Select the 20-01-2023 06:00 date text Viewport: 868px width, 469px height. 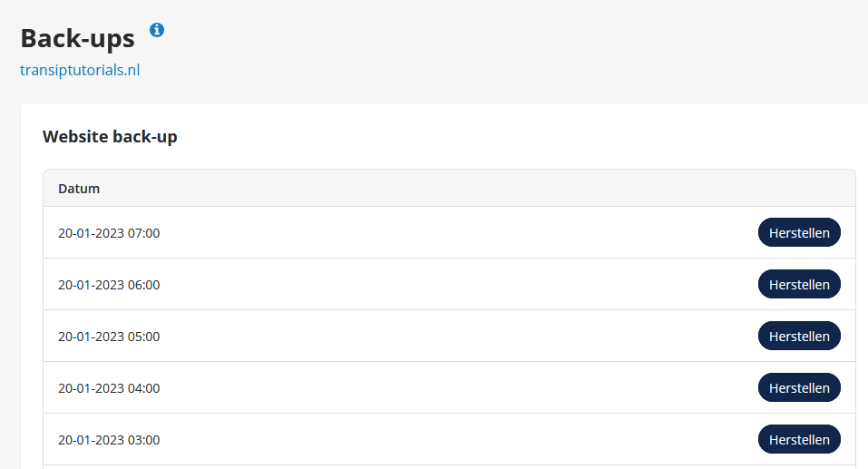click(x=109, y=285)
